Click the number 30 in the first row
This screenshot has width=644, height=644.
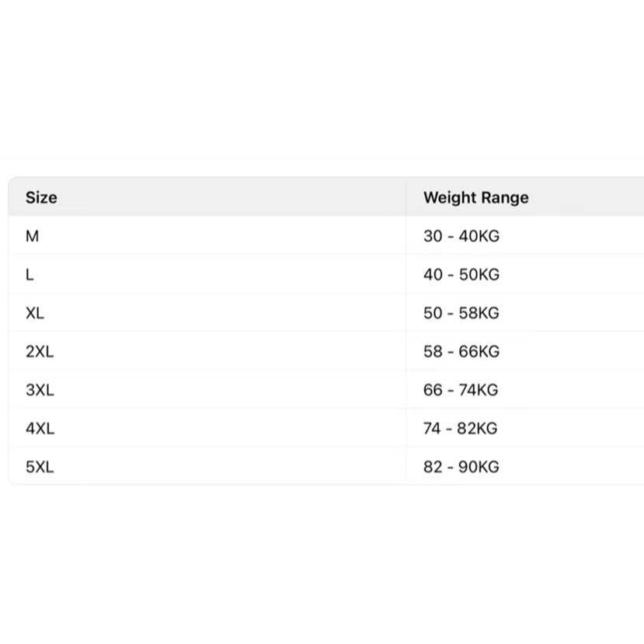pos(433,236)
